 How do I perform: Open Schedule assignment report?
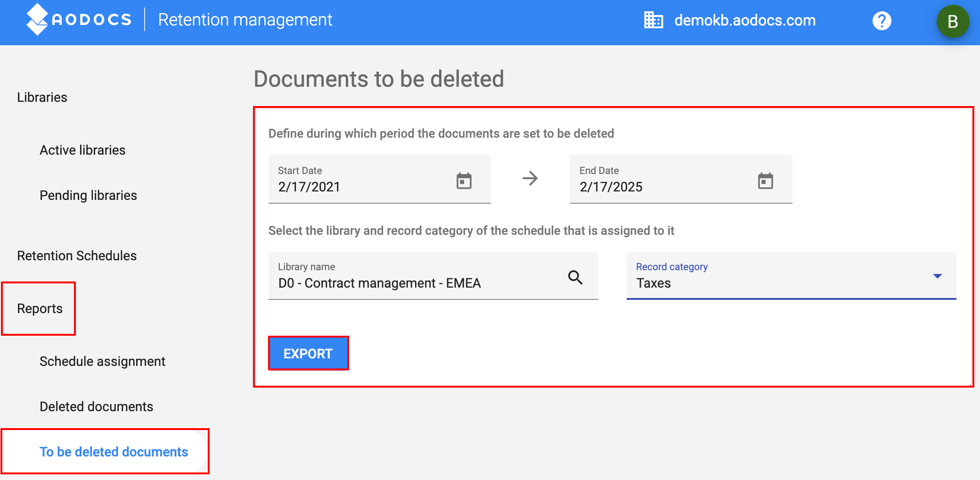[x=102, y=361]
